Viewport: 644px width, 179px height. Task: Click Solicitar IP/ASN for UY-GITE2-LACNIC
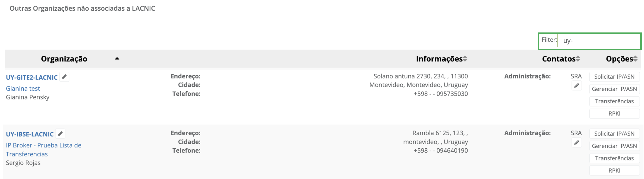[614, 77]
